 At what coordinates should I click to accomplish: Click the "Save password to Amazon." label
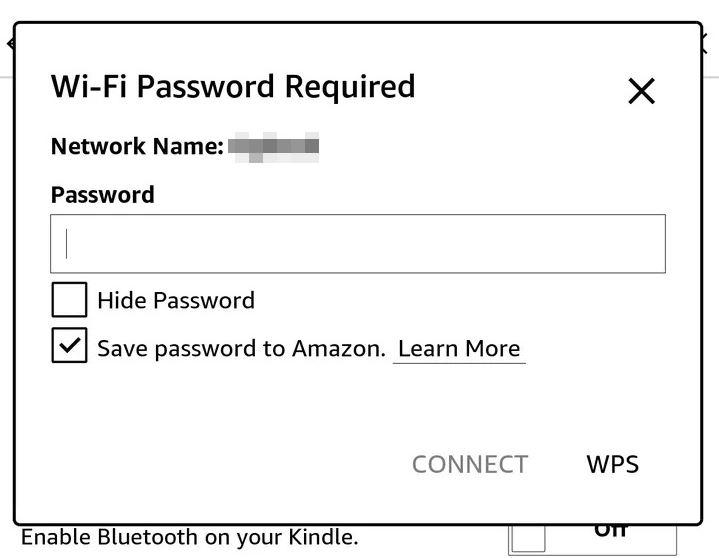click(x=241, y=349)
